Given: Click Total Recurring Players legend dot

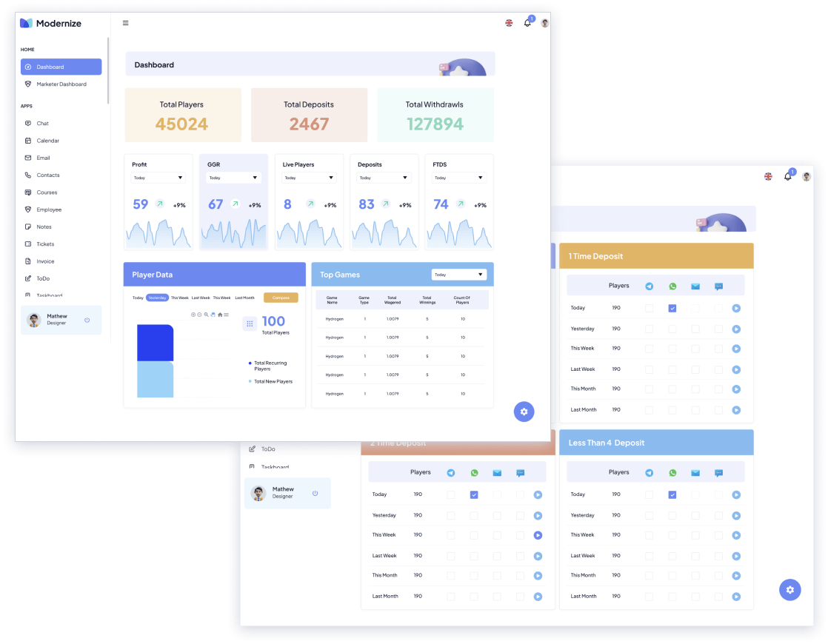Looking at the screenshot, I should pyautogui.click(x=250, y=363).
